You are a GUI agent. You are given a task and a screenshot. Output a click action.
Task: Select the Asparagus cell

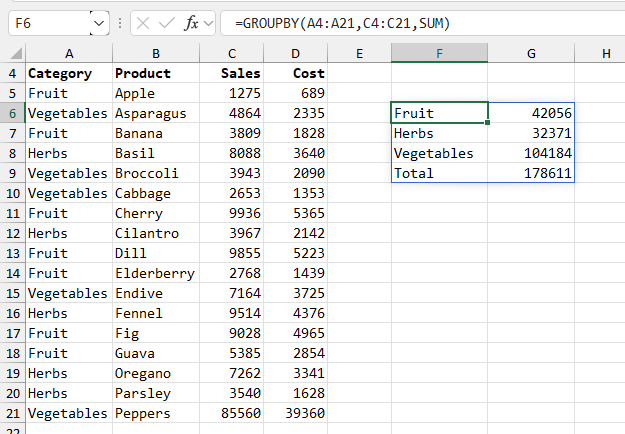pyautogui.click(x=156, y=113)
